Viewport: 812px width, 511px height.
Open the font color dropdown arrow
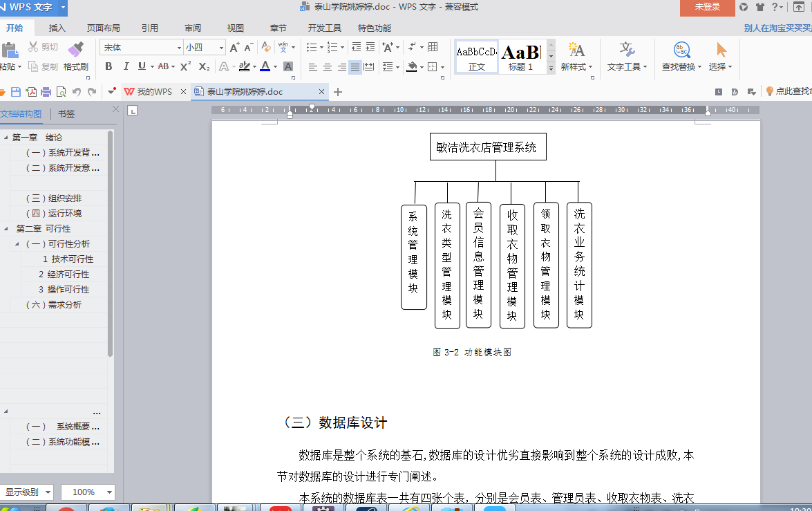(x=276, y=67)
